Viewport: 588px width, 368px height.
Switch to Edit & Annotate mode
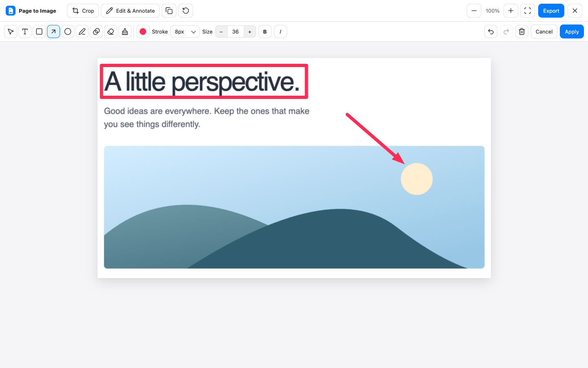[130, 11]
